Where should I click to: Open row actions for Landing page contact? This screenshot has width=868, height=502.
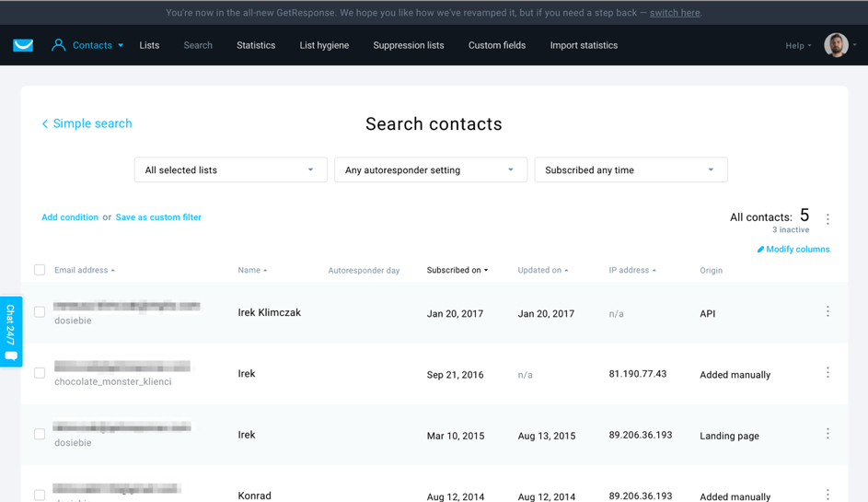point(827,434)
